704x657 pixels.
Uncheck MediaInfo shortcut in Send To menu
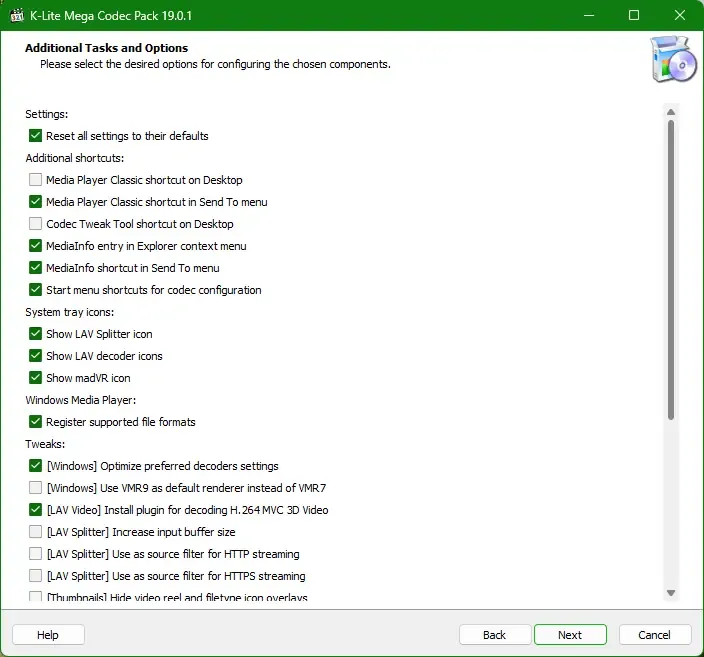click(x=35, y=268)
